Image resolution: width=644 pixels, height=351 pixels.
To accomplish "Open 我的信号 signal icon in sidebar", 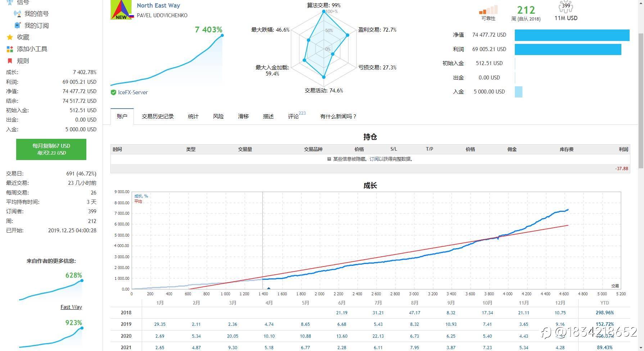I will tap(17, 14).
